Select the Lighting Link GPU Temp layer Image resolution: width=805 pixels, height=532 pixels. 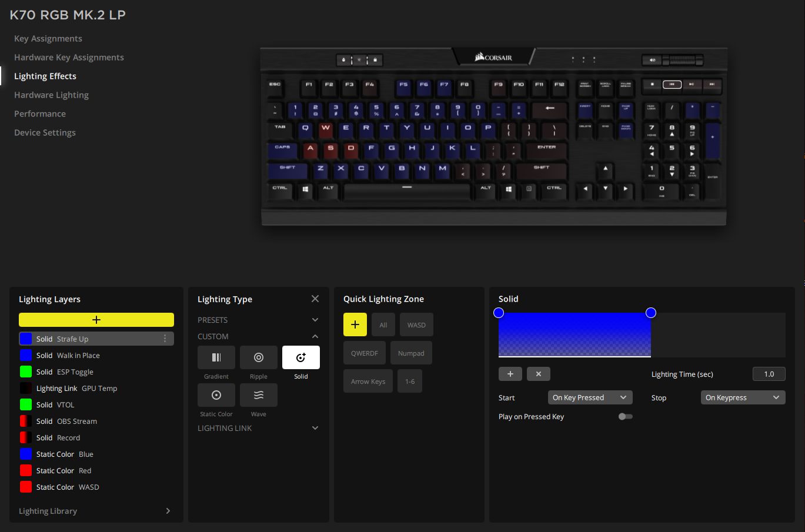(96, 388)
